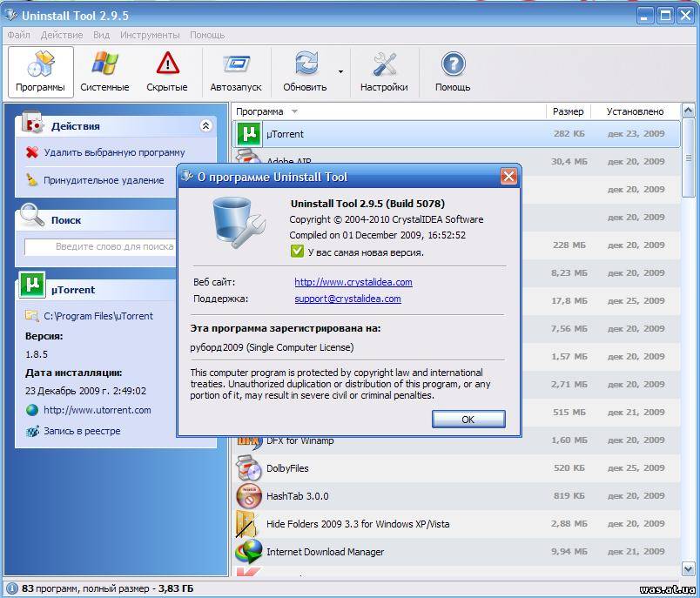Click the 9,94 МБ size cell
This screenshot has height=598, width=700.
pyautogui.click(x=569, y=552)
